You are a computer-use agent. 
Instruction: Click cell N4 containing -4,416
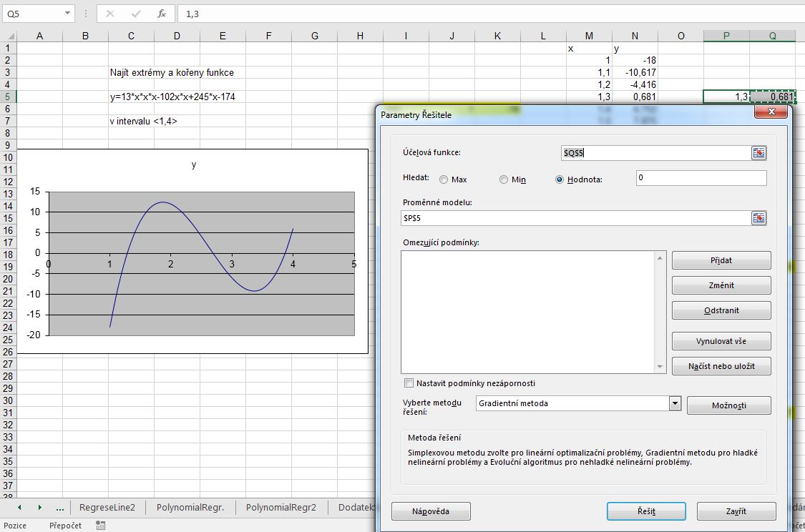point(635,84)
